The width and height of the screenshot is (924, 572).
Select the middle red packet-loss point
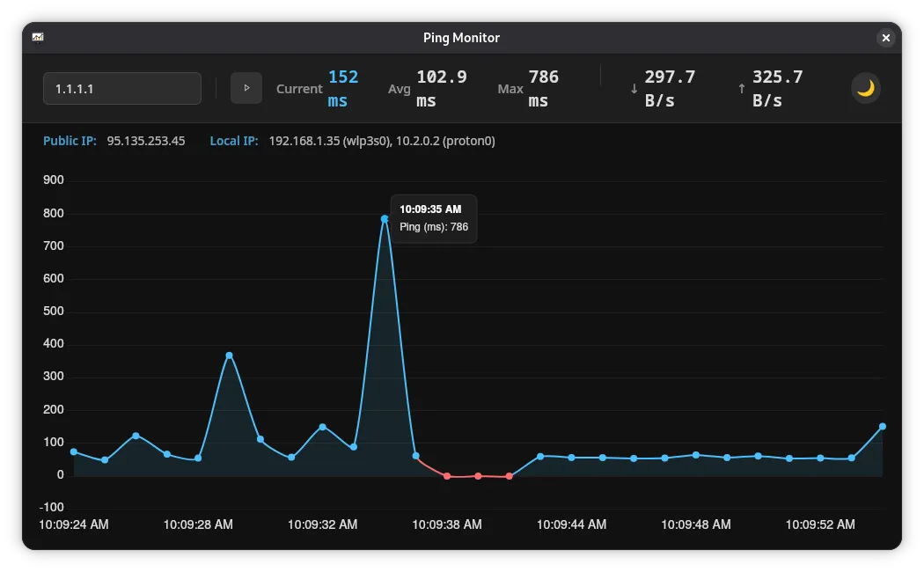(x=478, y=476)
